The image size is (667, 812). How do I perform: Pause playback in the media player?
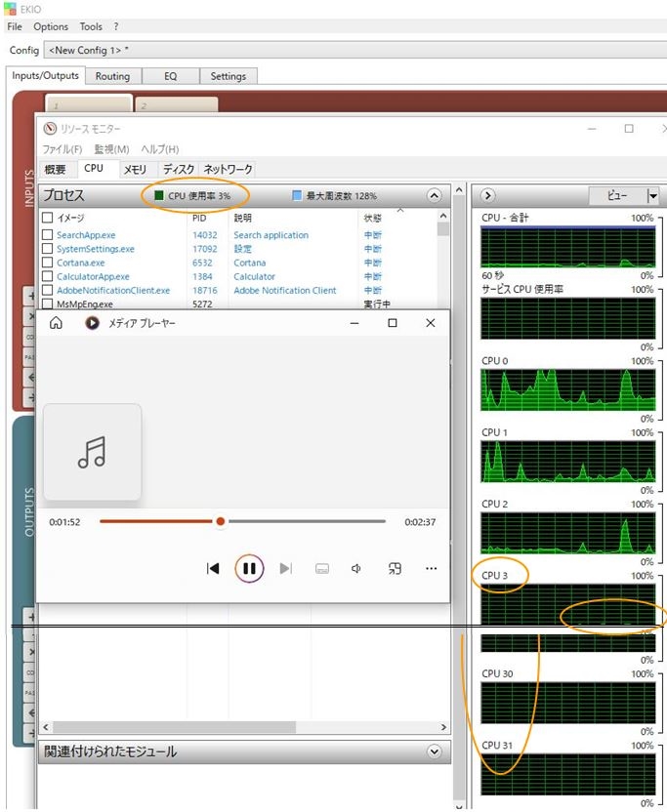(x=249, y=568)
